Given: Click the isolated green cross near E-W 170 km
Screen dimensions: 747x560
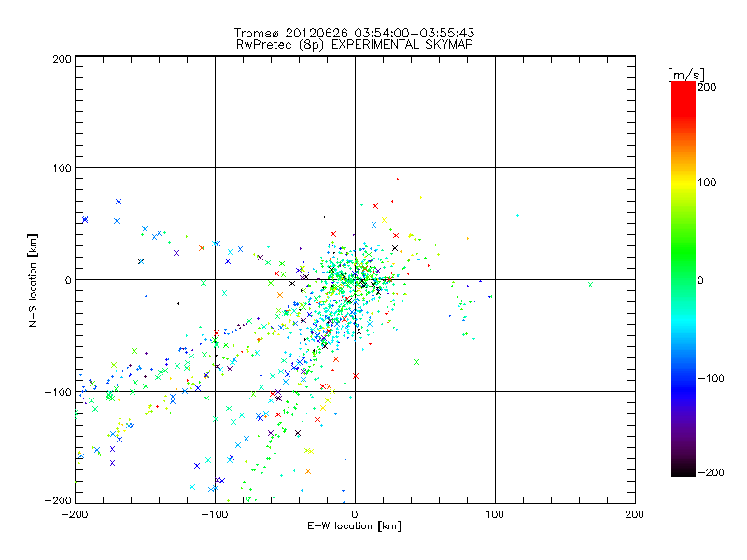Looking at the screenshot, I should [591, 285].
